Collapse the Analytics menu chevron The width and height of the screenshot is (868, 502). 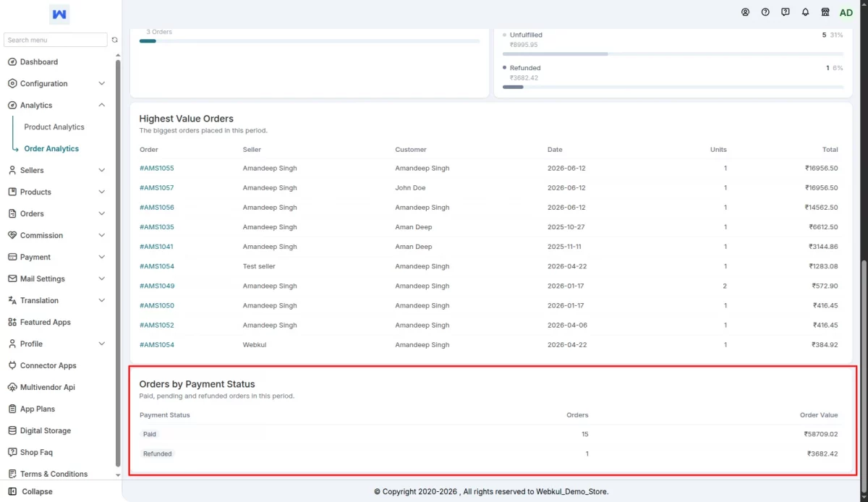click(x=101, y=106)
